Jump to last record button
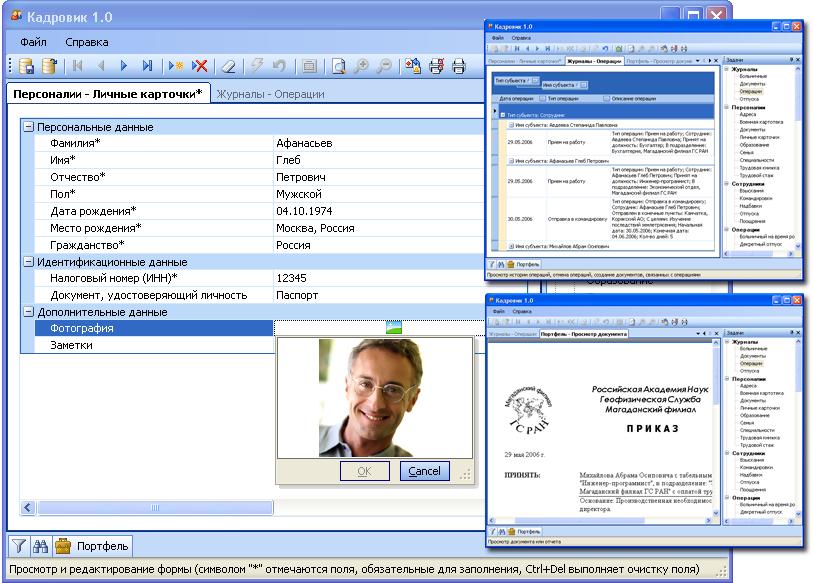Screen dimensions: 814x583 147,67
